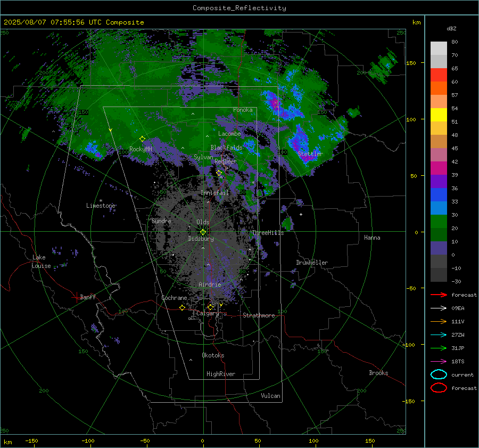479x448 pixels.
Task: Click the Innisfail label
Action: (x=214, y=193)
